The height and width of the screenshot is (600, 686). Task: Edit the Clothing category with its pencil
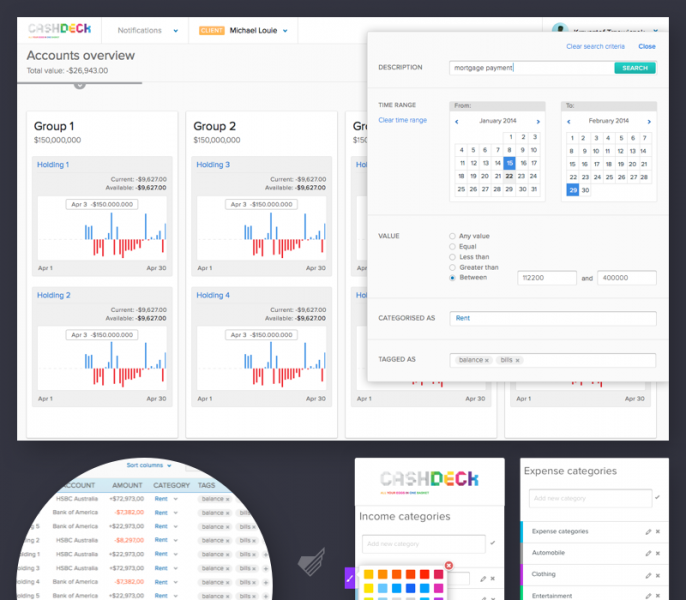[648, 575]
